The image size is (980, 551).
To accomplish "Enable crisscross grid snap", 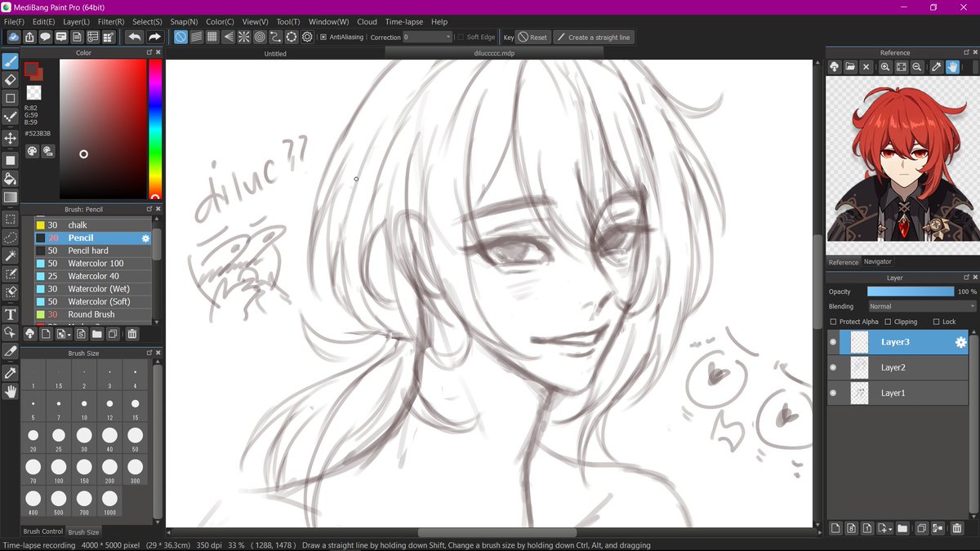I will [212, 37].
